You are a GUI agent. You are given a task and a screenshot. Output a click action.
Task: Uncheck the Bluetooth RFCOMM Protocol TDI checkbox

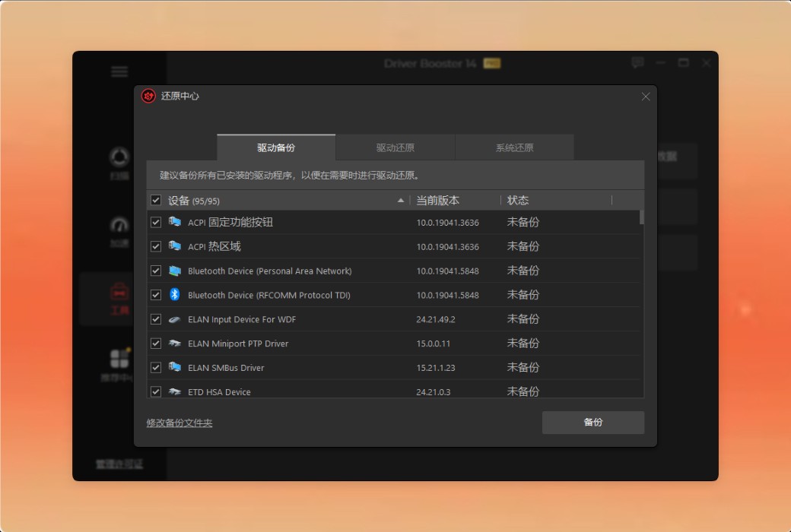pyautogui.click(x=156, y=295)
